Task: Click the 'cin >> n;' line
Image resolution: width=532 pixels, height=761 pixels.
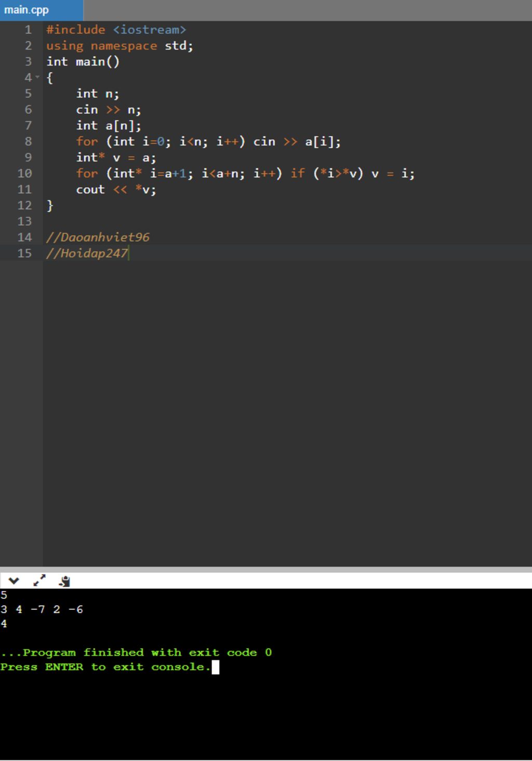Action: (108, 110)
